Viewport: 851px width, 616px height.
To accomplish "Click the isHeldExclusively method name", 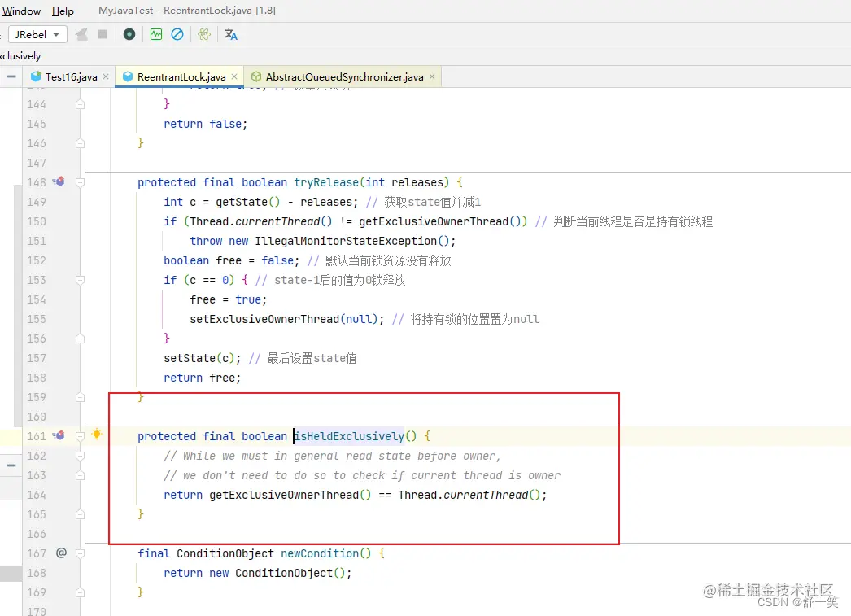I will pyautogui.click(x=350, y=436).
